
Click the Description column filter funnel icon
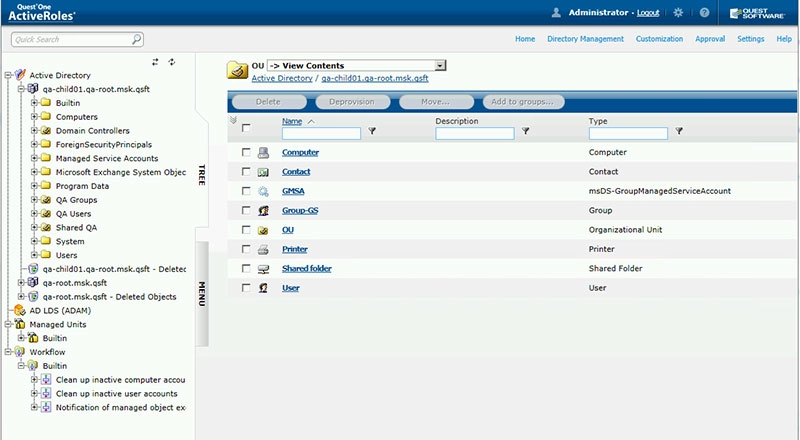[x=526, y=131]
